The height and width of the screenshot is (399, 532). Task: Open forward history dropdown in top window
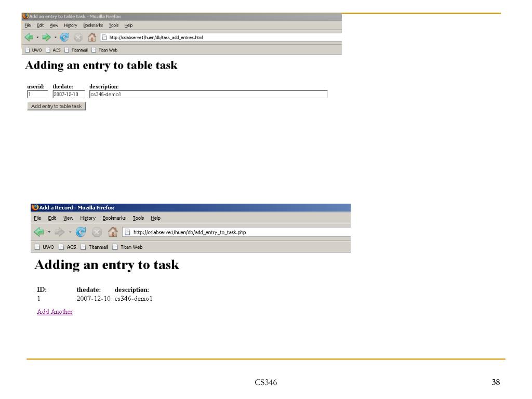click(x=55, y=37)
